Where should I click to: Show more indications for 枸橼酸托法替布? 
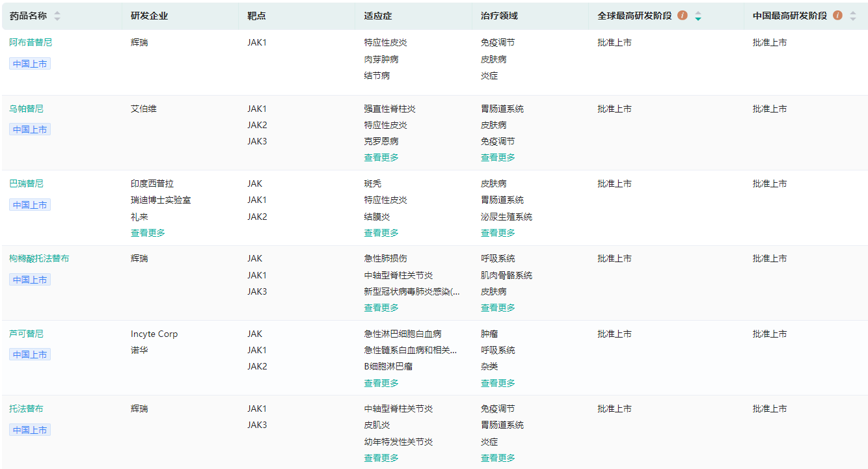381,308
